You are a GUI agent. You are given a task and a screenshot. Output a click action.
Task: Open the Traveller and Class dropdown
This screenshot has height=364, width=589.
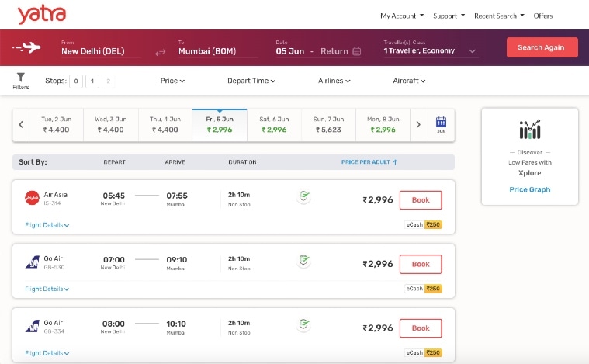(430, 48)
